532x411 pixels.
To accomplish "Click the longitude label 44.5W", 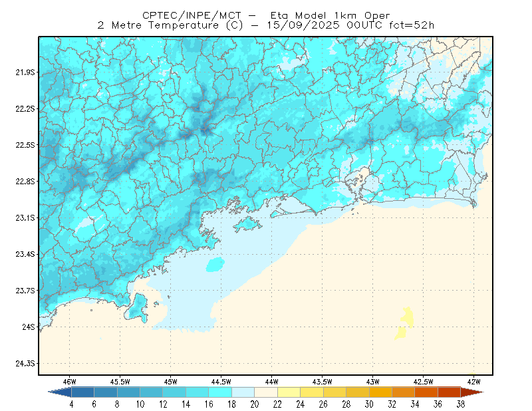I will pos(221,382).
